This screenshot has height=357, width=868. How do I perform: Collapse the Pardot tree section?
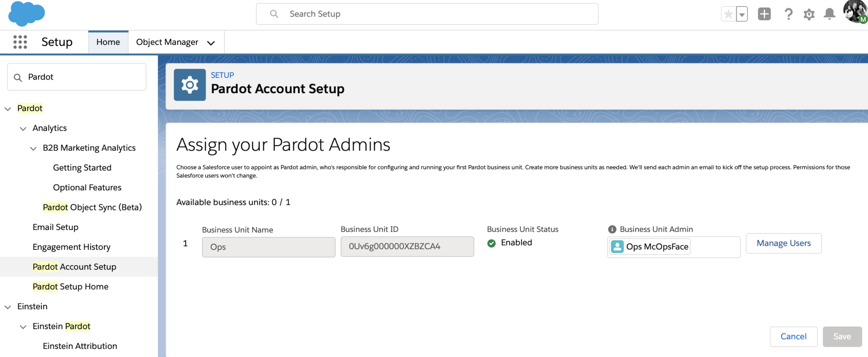tap(8, 109)
